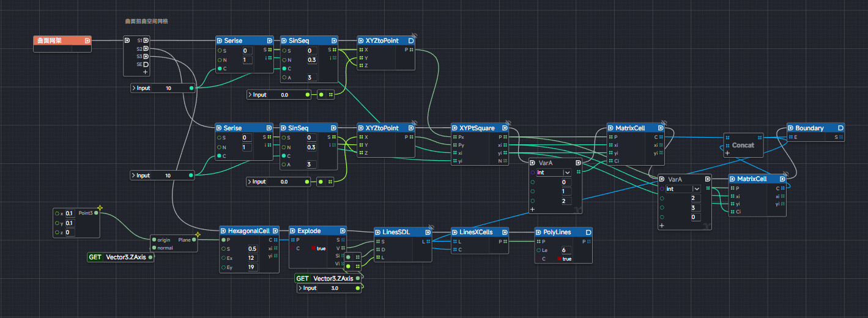Click the Le value field in PolyLines
868x318 pixels.
click(566, 250)
